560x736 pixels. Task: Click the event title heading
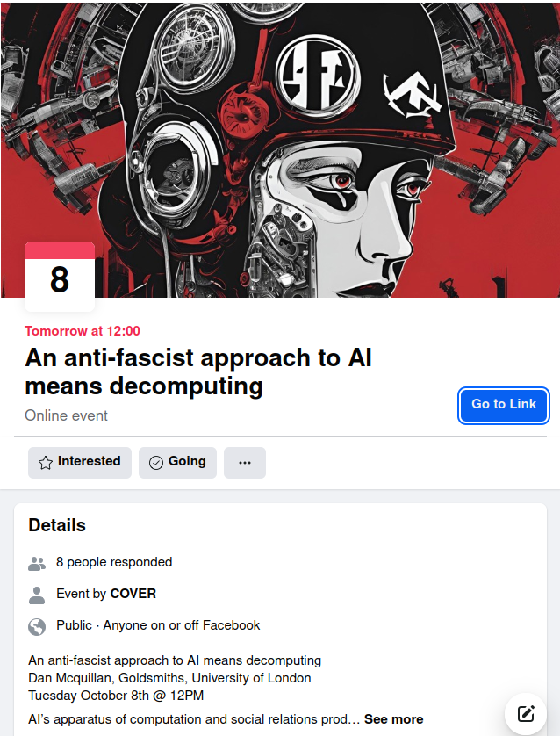pos(198,372)
